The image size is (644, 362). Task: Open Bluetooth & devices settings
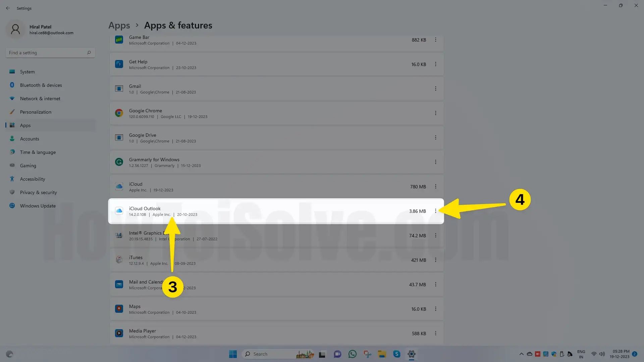41,85
